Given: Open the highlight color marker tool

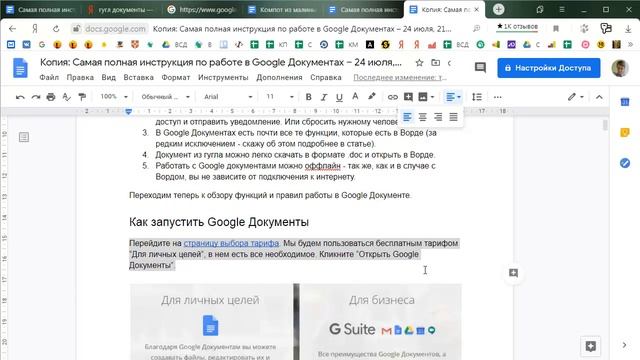Looking at the screenshot, I should click(x=371, y=97).
